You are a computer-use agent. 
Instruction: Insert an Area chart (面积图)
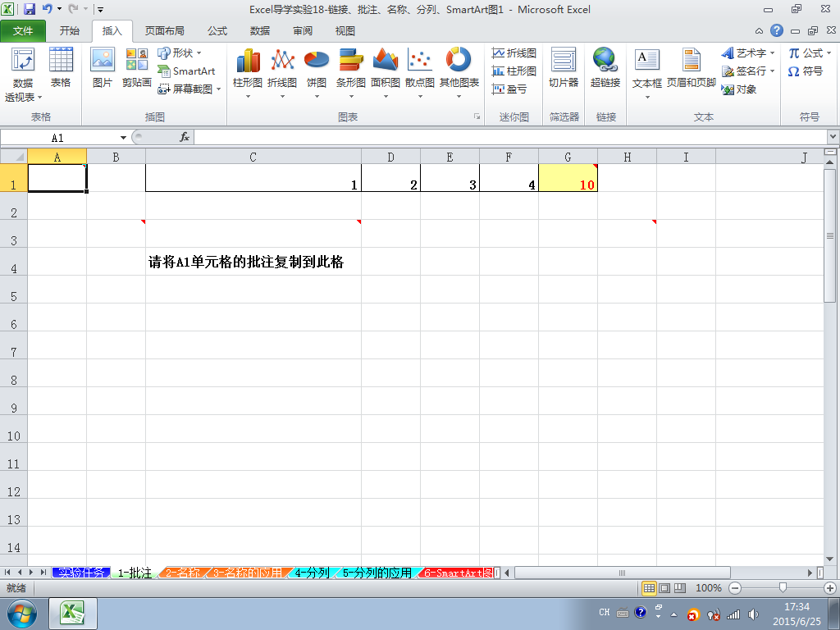(386, 73)
